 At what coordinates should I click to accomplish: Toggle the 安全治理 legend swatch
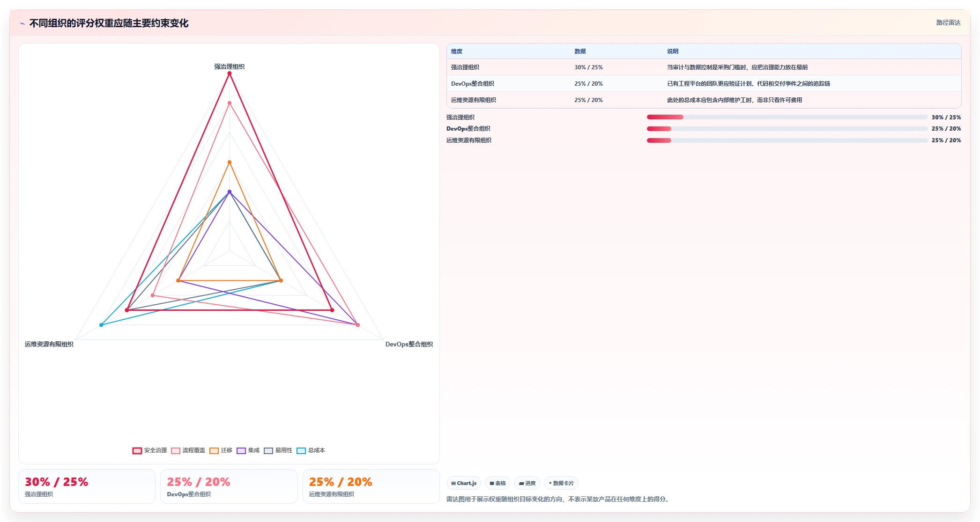pos(137,450)
